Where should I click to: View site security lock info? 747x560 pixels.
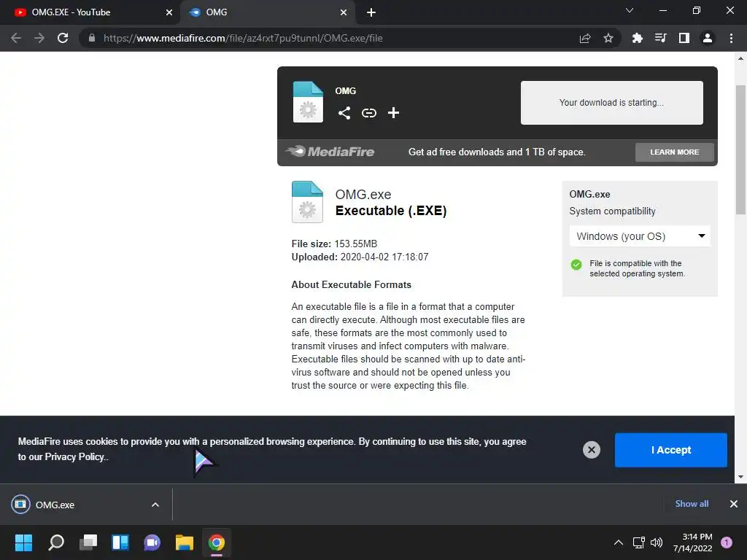91,38
